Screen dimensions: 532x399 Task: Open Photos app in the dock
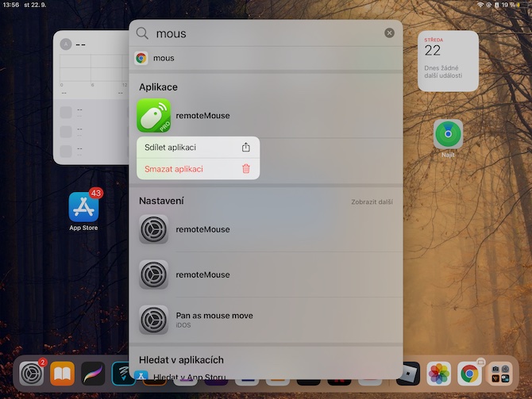438,374
